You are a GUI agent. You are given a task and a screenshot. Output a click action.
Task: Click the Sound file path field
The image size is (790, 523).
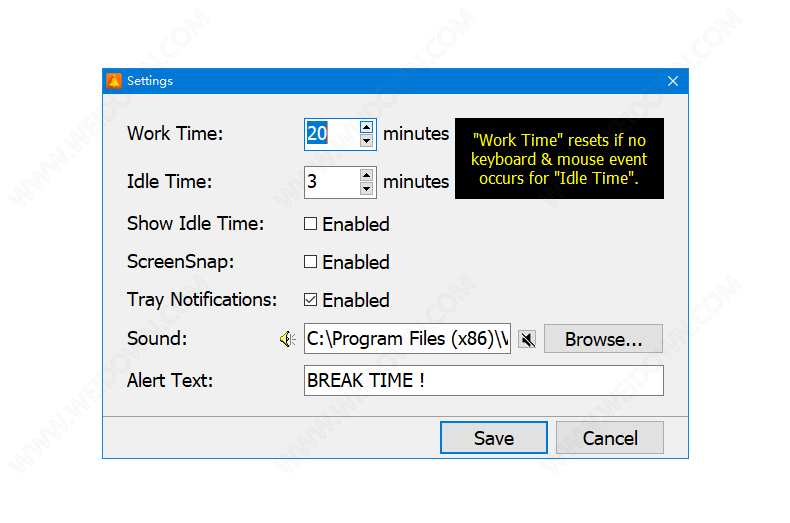click(x=407, y=339)
